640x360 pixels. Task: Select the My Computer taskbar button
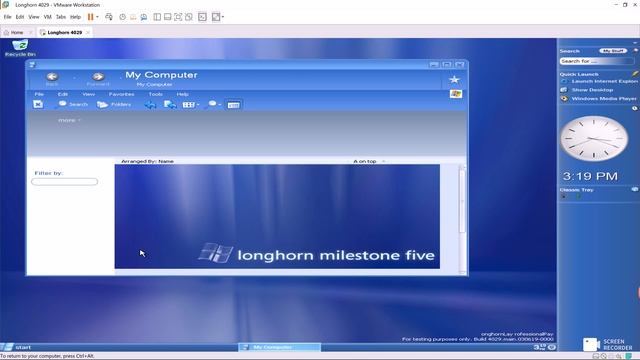pyautogui.click(x=280, y=347)
